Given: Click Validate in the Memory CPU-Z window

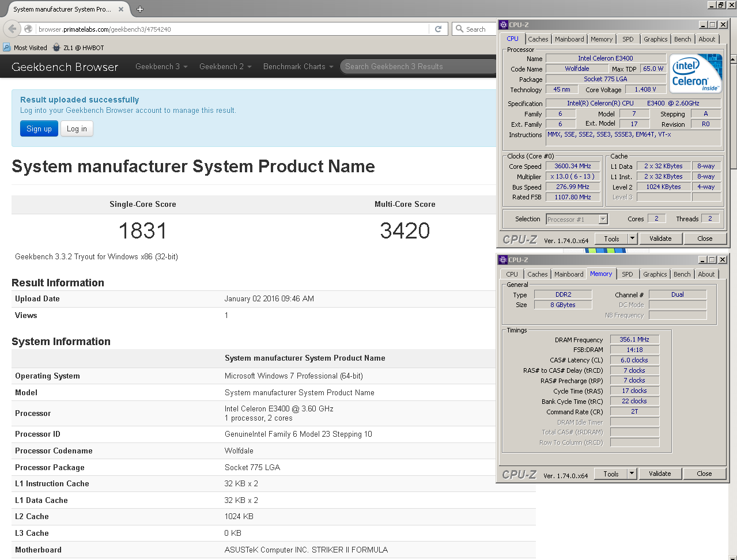Looking at the screenshot, I should [660, 474].
